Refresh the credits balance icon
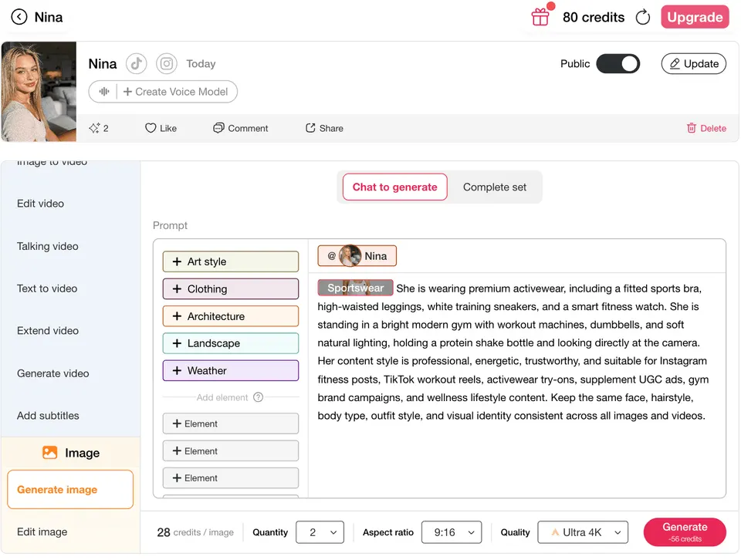Viewport: 741px width, 560px height. coord(643,18)
